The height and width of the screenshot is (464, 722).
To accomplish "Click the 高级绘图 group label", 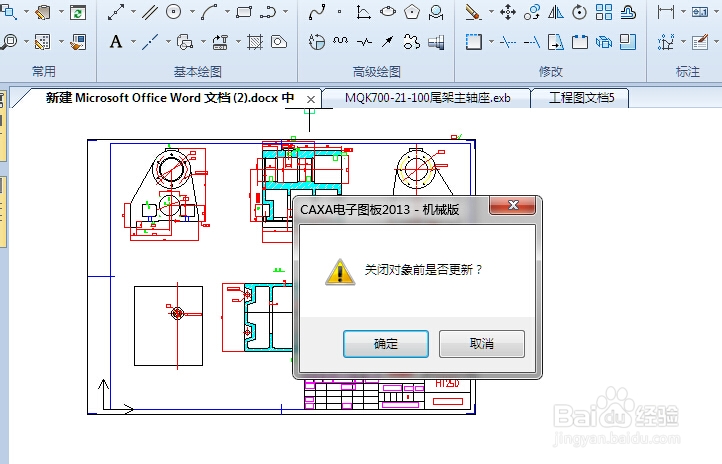I will [377, 72].
